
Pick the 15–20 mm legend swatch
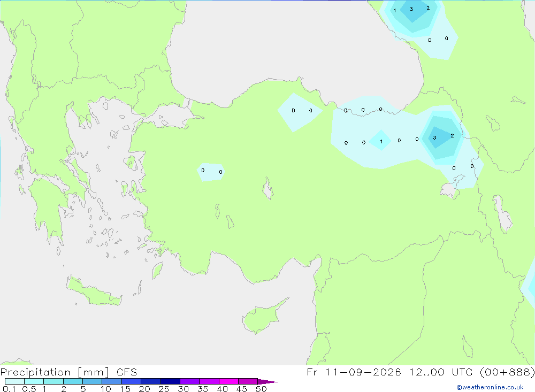click(x=131, y=381)
